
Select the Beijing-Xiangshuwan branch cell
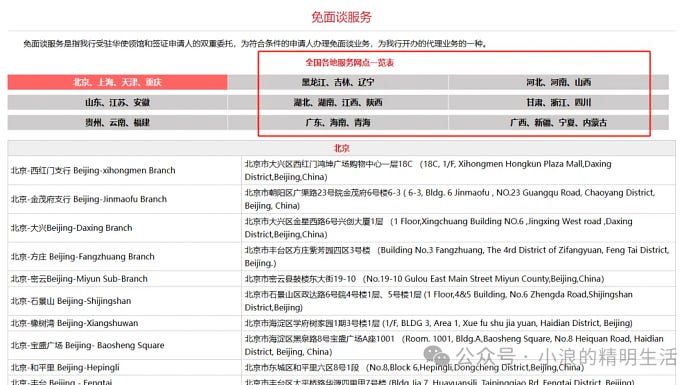pos(125,323)
